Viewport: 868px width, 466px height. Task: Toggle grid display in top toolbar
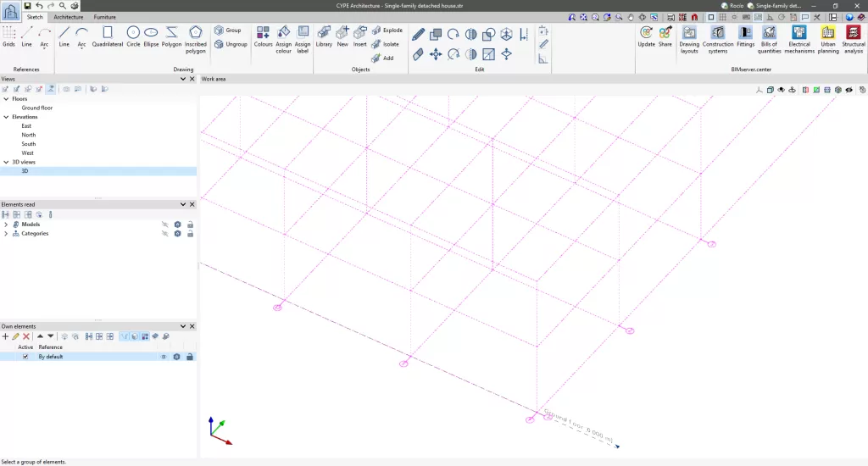tap(722, 17)
